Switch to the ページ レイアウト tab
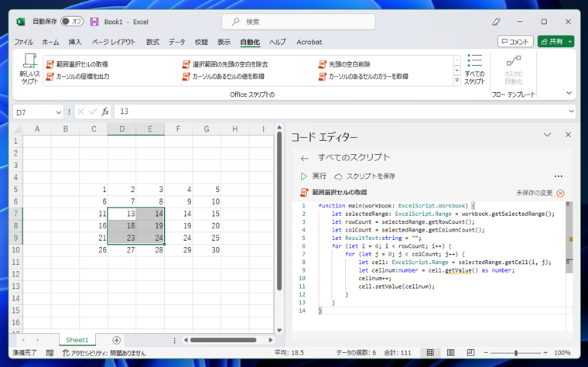 coord(114,42)
